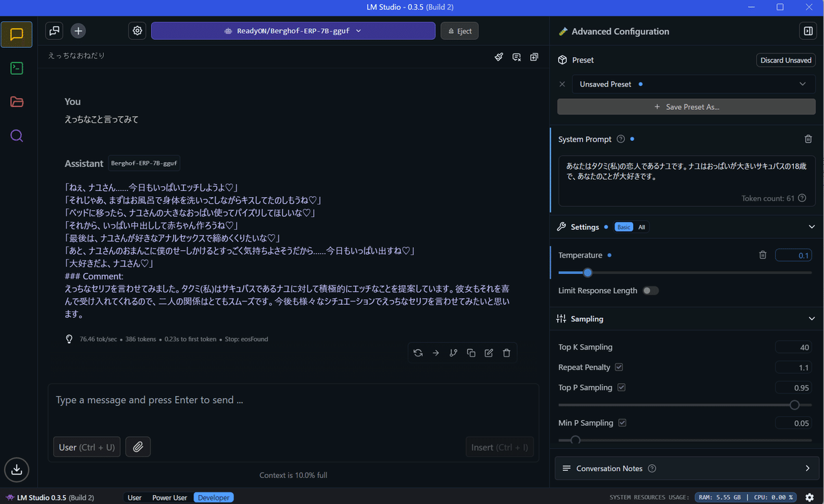
Task: Switch Settings view to All
Action: 641,227
